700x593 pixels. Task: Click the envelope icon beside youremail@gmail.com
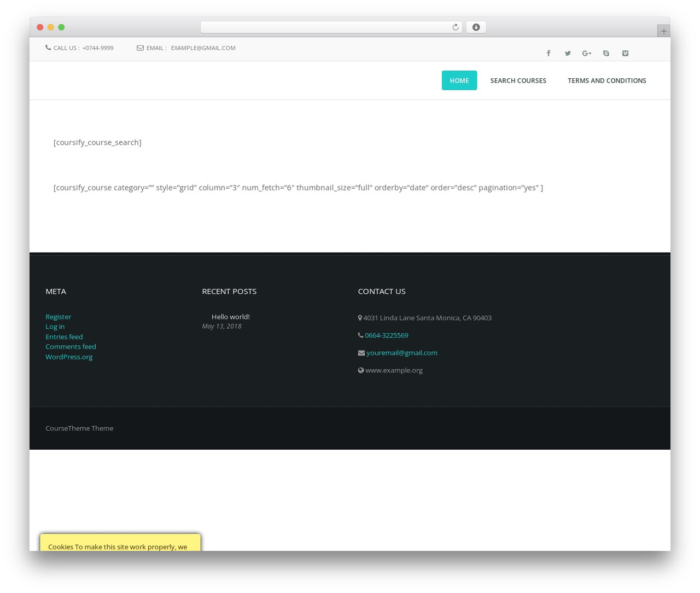pos(361,353)
